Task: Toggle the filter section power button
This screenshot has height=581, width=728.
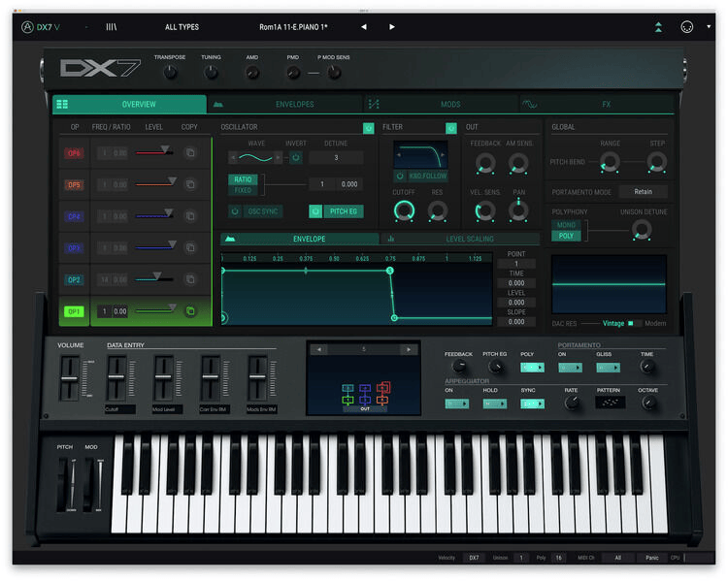Action: [x=450, y=128]
